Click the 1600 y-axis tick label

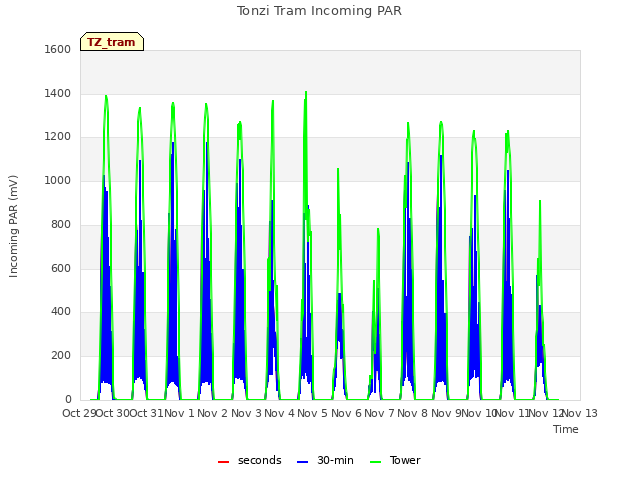click(x=58, y=49)
